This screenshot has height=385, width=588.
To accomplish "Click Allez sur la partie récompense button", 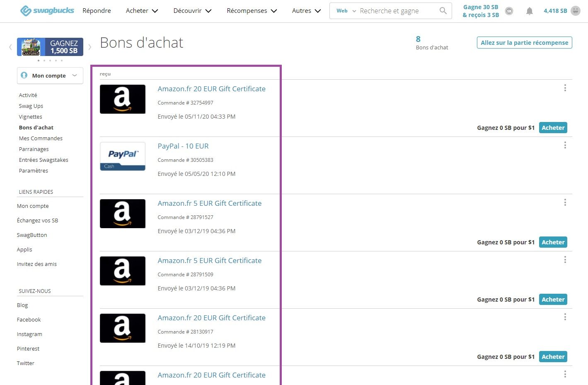I will coord(524,43).
